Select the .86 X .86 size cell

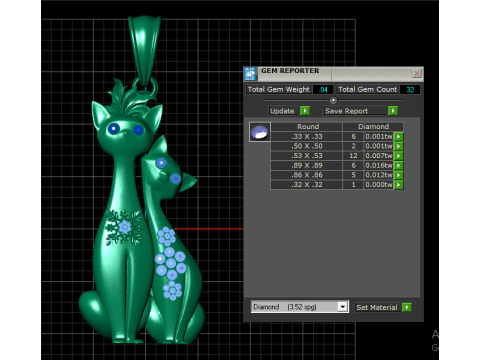point(307,175)
